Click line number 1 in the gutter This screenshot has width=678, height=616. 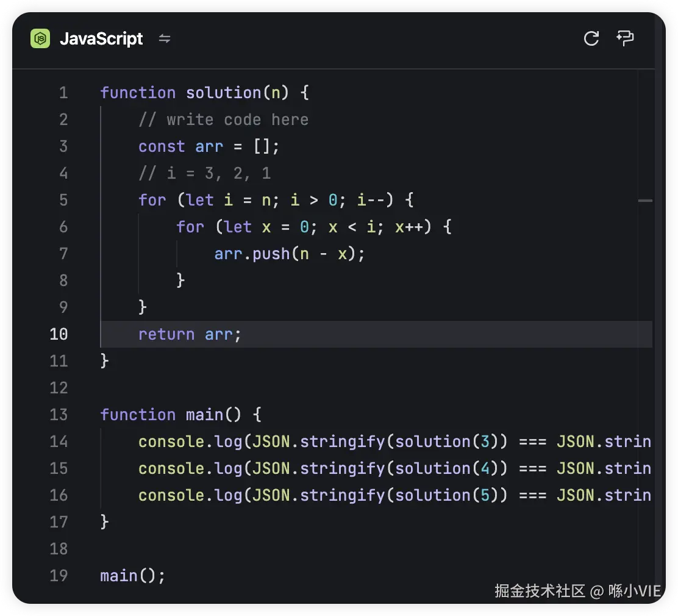(x=63, y=93)
